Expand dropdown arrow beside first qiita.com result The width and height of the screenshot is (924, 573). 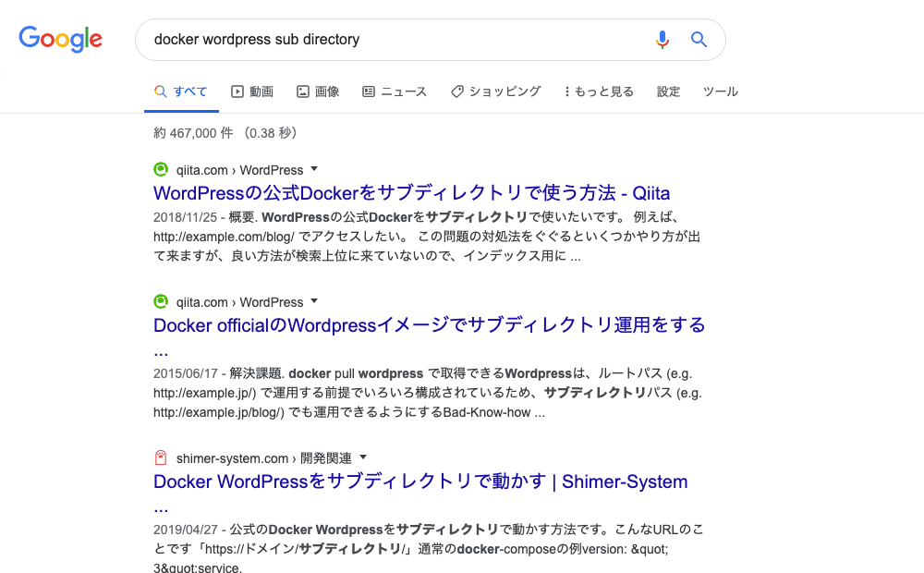(x=314, y=169)
